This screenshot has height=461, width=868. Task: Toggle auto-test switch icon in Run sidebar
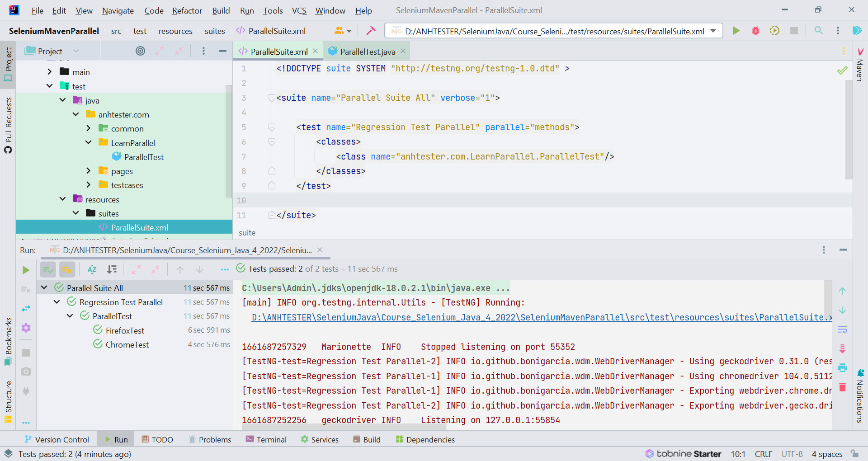pos(26,309)
